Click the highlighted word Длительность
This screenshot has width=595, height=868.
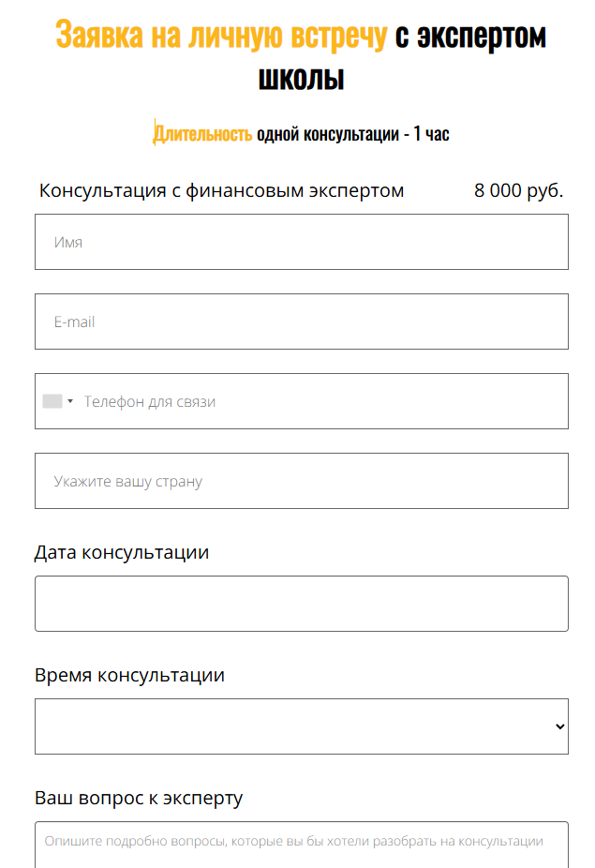click(203, 134)
